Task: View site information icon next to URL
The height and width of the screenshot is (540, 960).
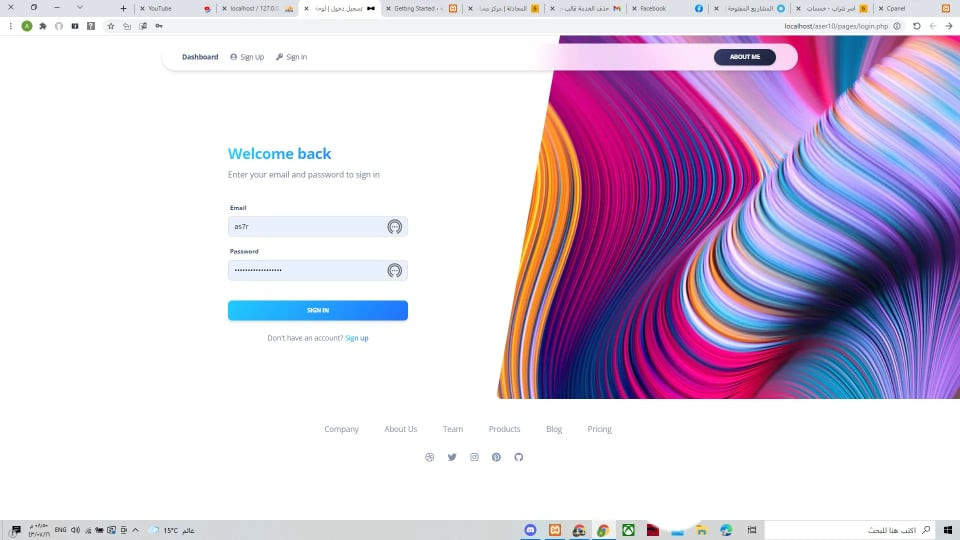Action: coord(897,26)
